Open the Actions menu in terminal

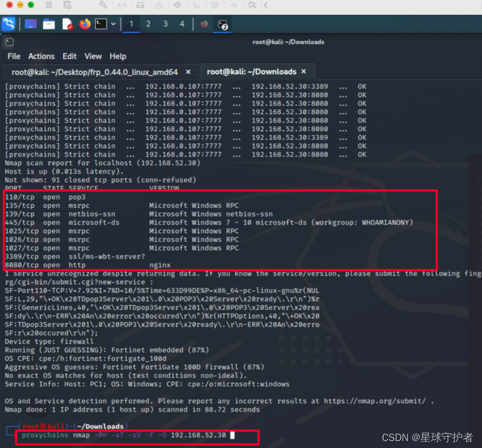[x=41, y=56]
